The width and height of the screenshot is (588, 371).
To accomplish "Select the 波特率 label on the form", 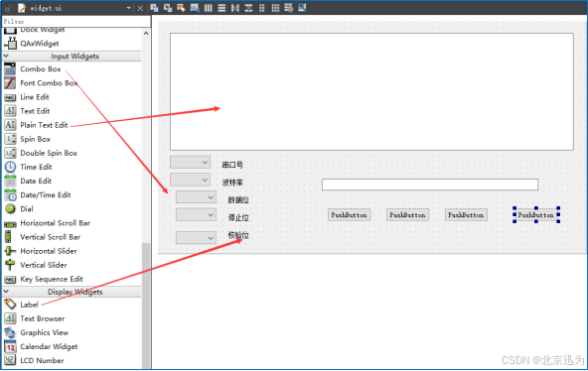I will coord(232,183).
